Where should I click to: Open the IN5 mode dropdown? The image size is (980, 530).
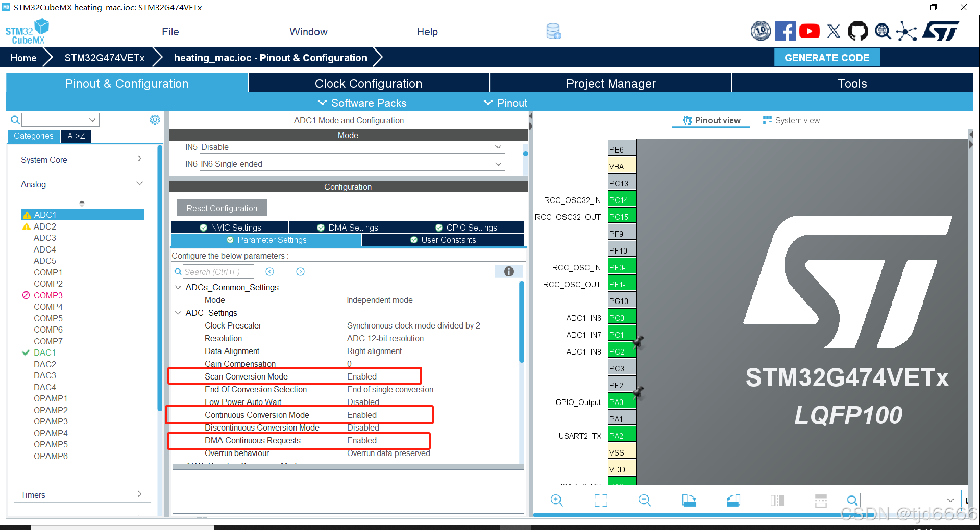pos(352,147)
